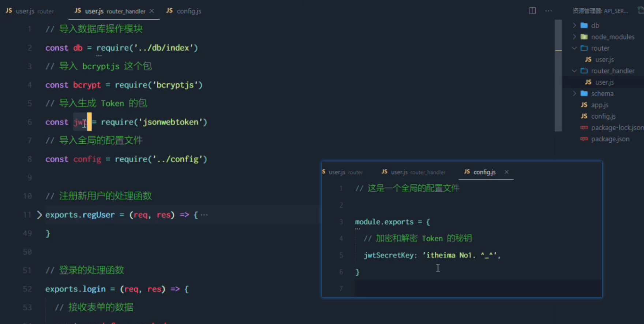Click the router folder icon

[x=584, y=48]
